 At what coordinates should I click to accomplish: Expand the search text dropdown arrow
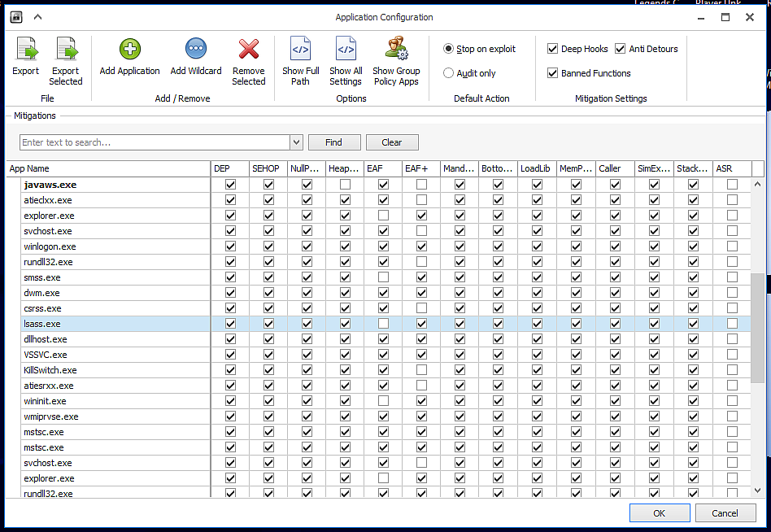pos(296,142)
